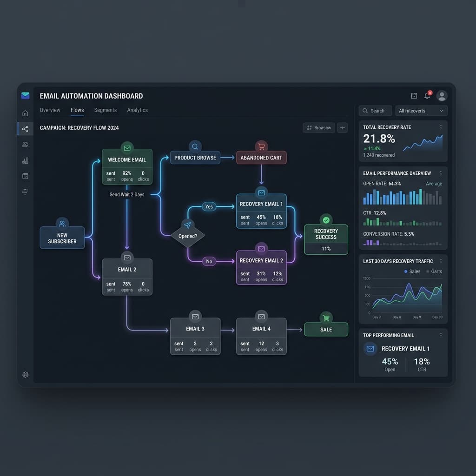The image size is (476, 476).
Task: Click the Browse button
Action: (x=319, y=128)
